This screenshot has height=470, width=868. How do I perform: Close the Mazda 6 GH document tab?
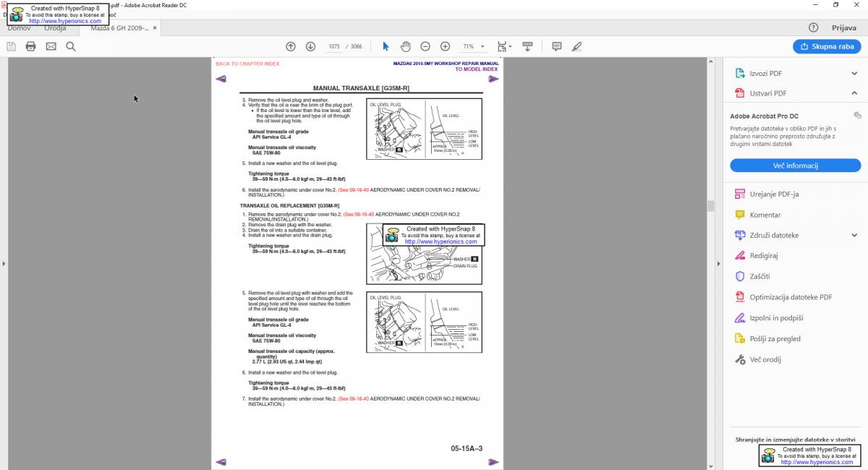click(x=154, y=28)
